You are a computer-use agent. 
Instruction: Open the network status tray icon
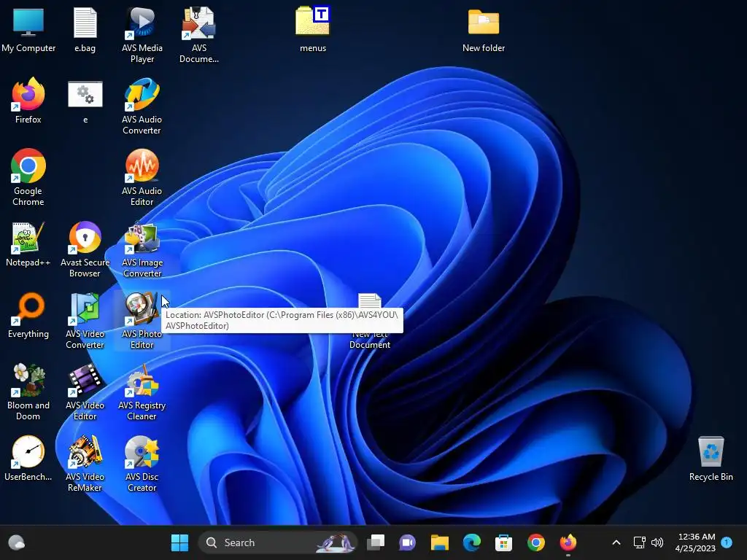point(639,542)
